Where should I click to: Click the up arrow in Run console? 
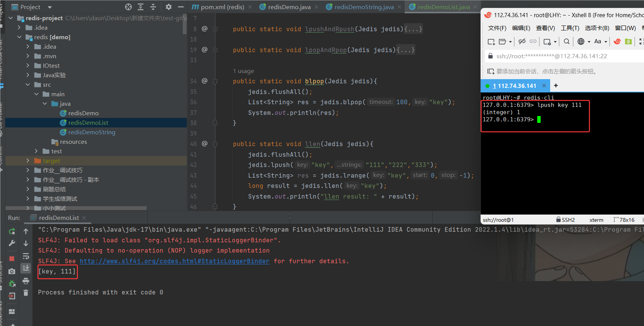point(26,231)
